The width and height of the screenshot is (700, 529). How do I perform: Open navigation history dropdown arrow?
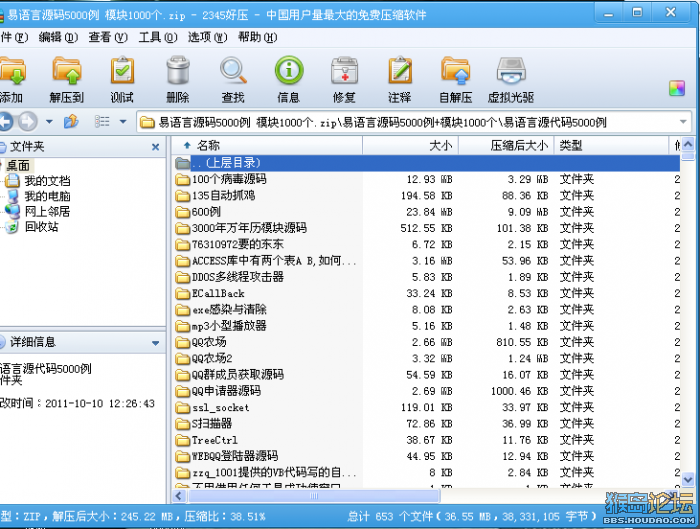click(x=49, y=121)
